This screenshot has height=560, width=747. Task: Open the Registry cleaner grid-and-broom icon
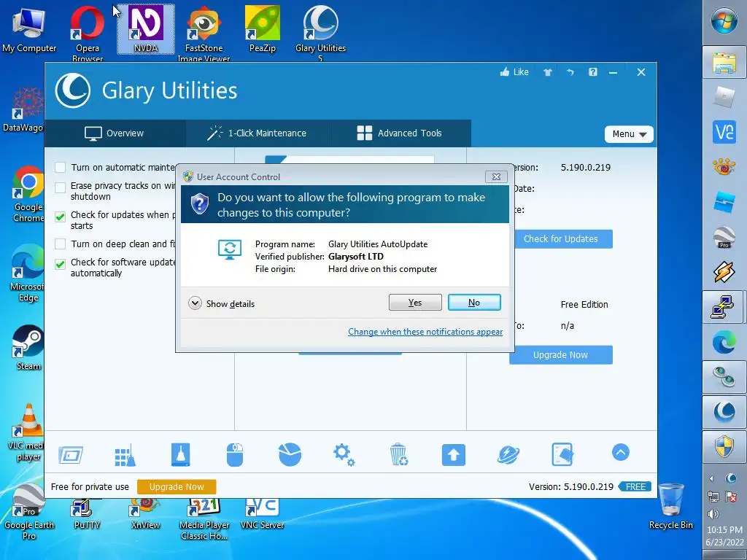[x=125, y=455]
